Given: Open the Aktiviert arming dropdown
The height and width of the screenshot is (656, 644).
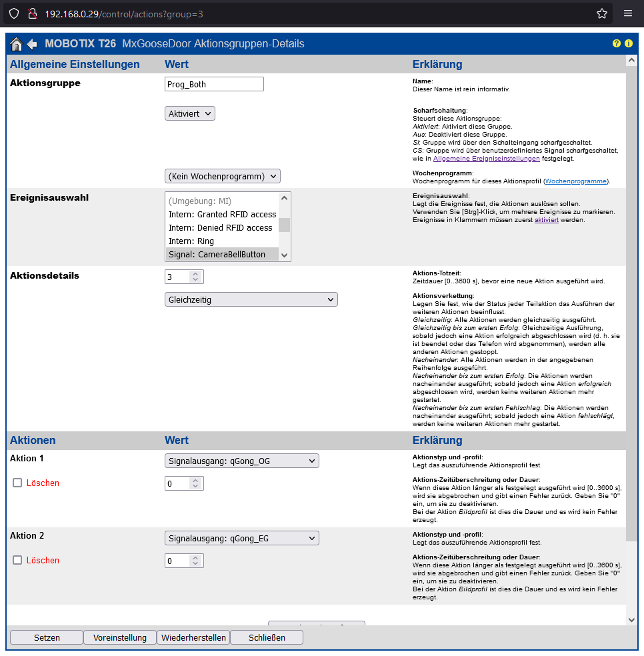Looking at the screenshot, I should coord(190,114).
